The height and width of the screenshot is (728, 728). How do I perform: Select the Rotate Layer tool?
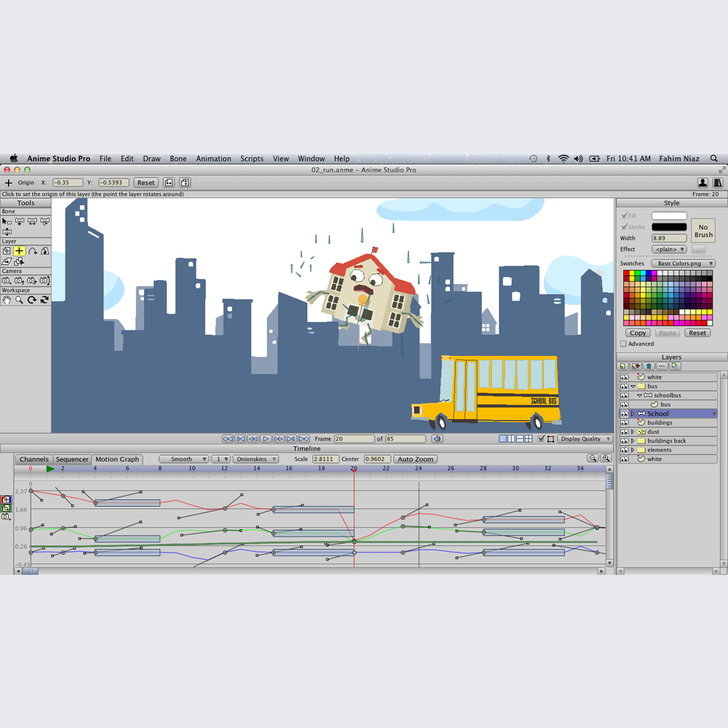coord(32,250)
